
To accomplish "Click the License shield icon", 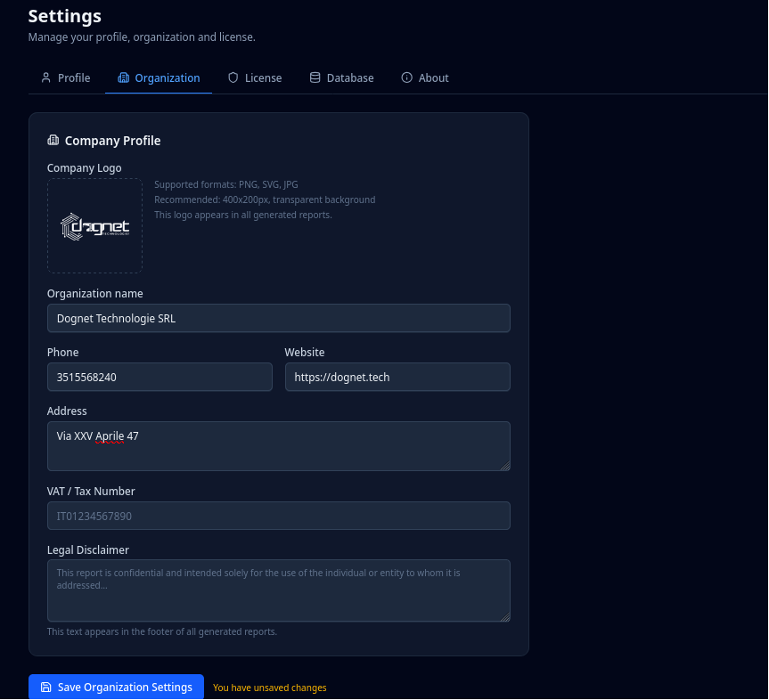I will (233, 77).
